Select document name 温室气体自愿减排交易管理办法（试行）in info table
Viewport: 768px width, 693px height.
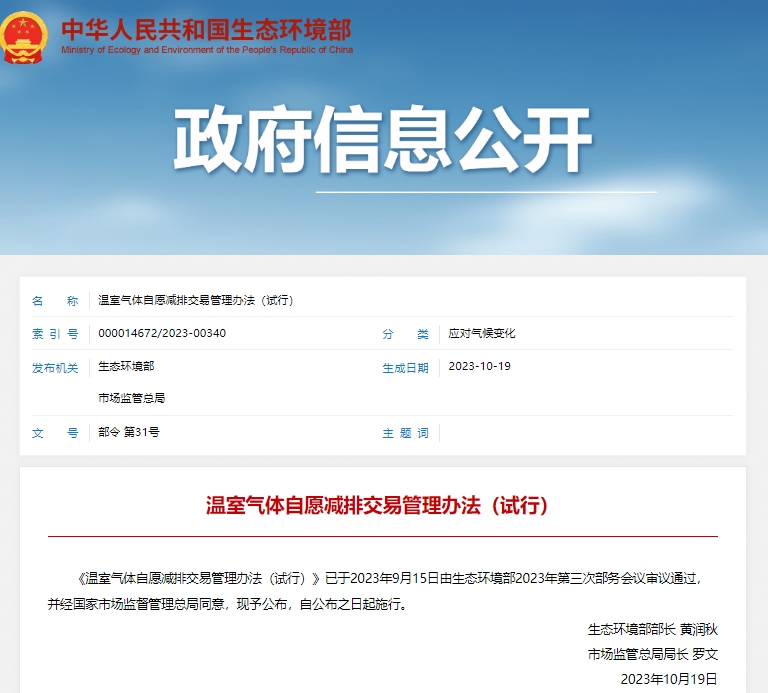click(195, 300)
